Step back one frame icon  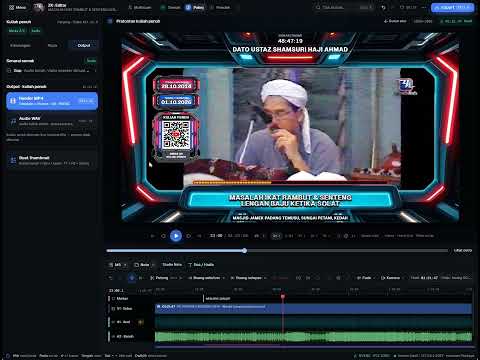click(163, 236)
